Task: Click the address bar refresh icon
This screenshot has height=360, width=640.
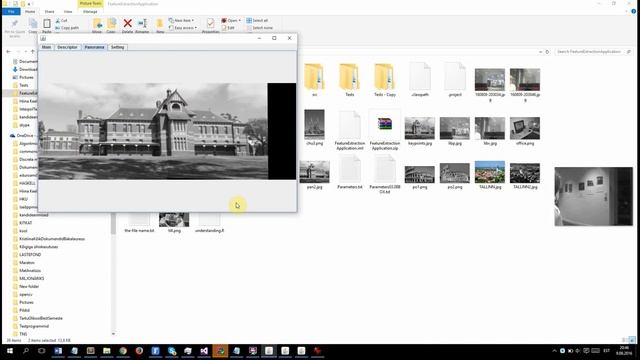Action: 547,52
